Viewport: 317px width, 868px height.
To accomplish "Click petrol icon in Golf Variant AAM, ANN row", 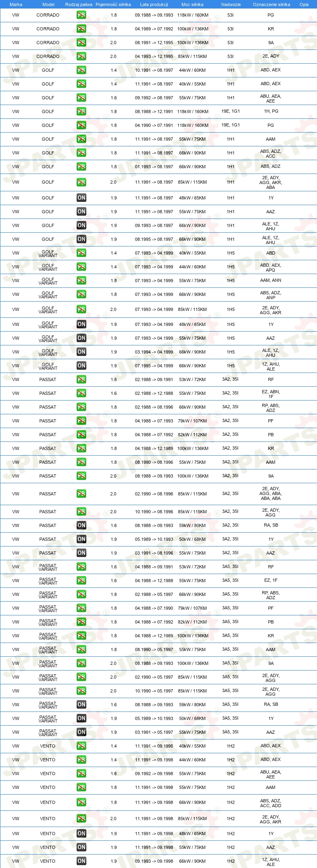I will pos(81,281).
